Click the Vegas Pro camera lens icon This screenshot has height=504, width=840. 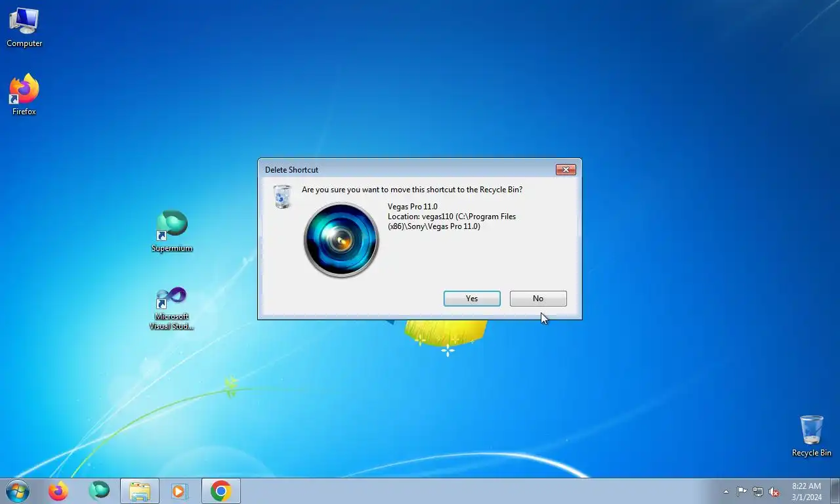pyautogui.click(x=341, y=240)
